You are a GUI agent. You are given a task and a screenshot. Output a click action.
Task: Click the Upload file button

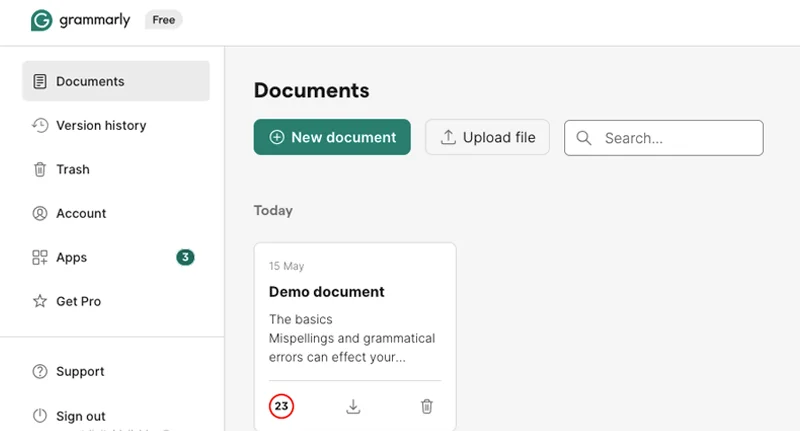point(487,137)
